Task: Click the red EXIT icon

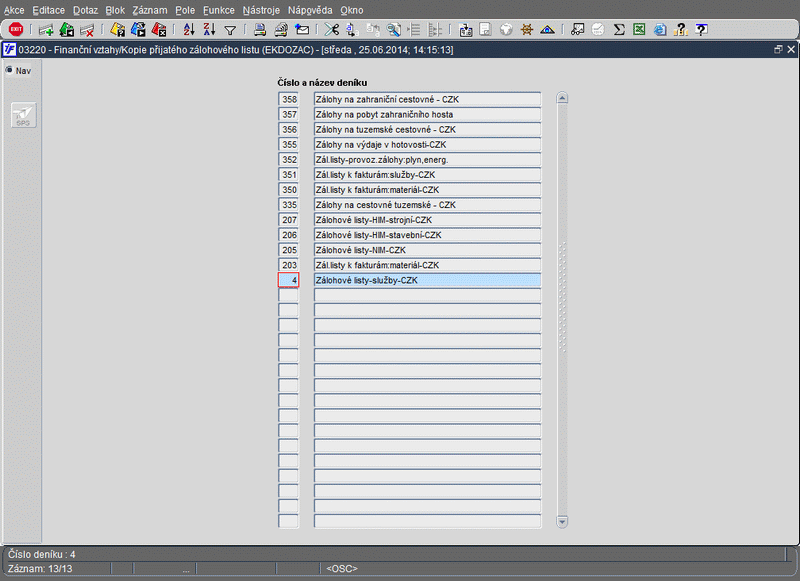Action: (16, 30)
